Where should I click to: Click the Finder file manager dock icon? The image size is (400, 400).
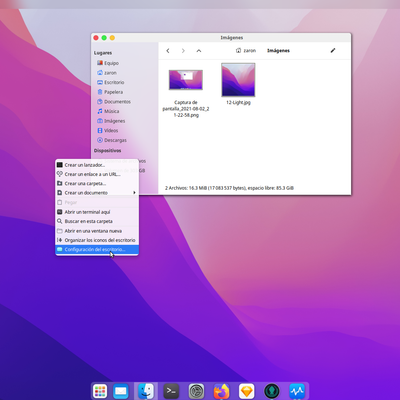pyautogui.click(x=146, y=391)
